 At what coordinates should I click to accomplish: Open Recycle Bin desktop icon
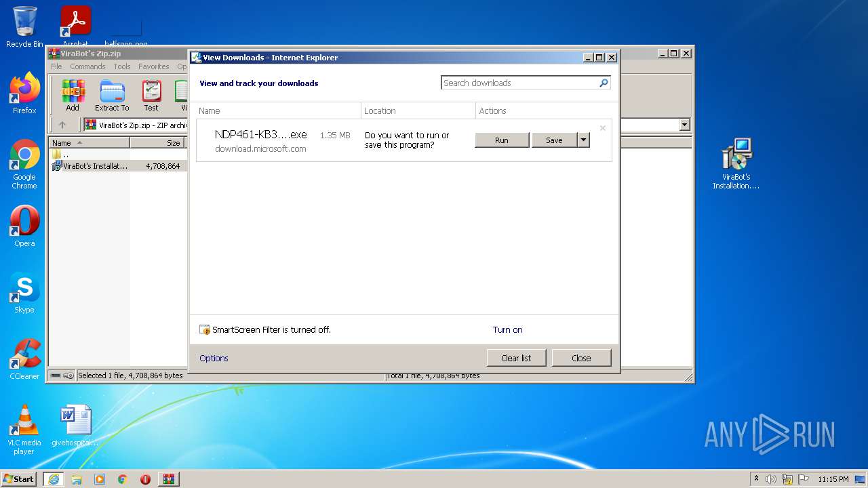tap(24, 27)
